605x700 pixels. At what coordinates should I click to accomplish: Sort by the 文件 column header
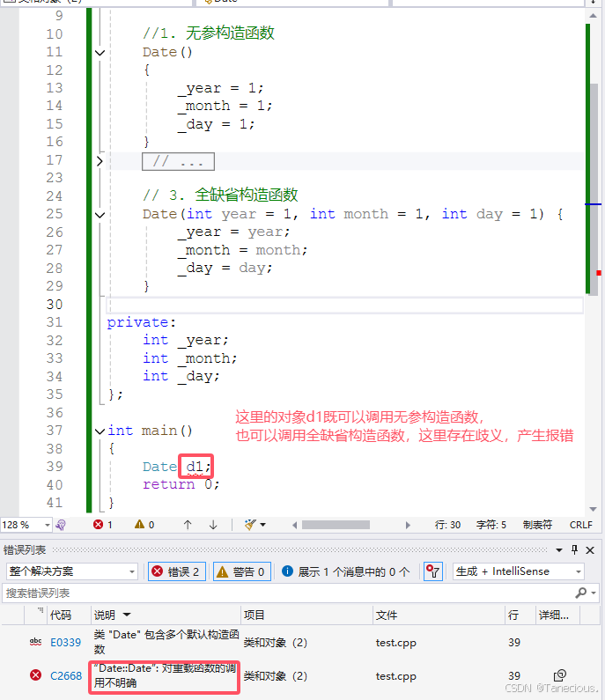(x=387, y=615)
